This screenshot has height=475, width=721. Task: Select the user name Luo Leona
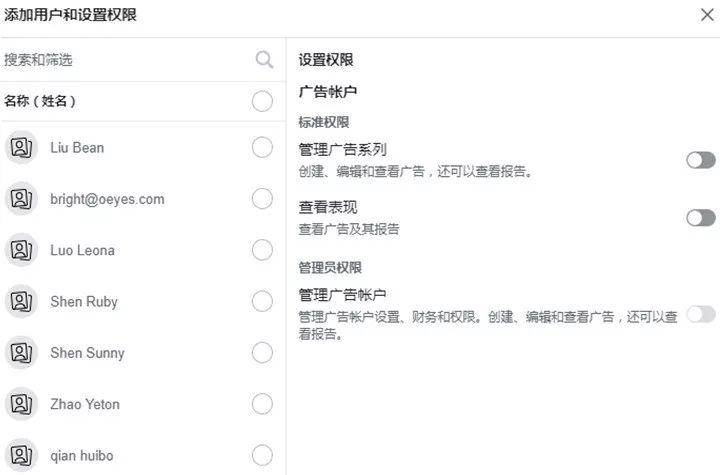[82, 251]
